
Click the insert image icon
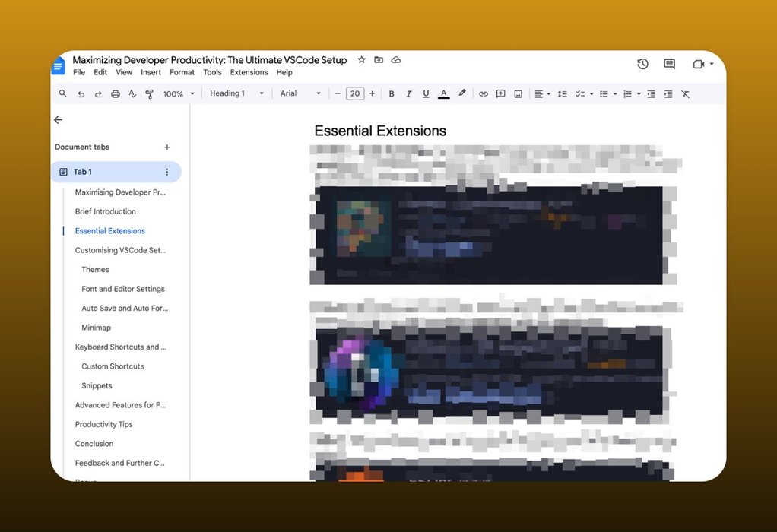[518, 93]
